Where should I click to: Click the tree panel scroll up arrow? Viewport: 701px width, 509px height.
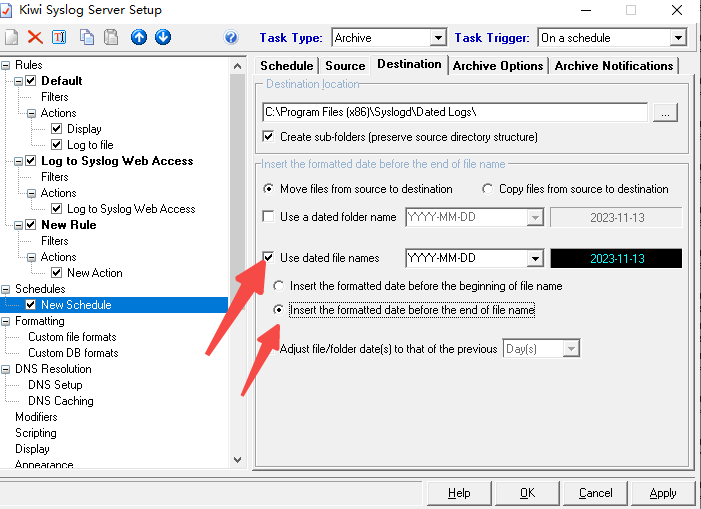[237, 67]
